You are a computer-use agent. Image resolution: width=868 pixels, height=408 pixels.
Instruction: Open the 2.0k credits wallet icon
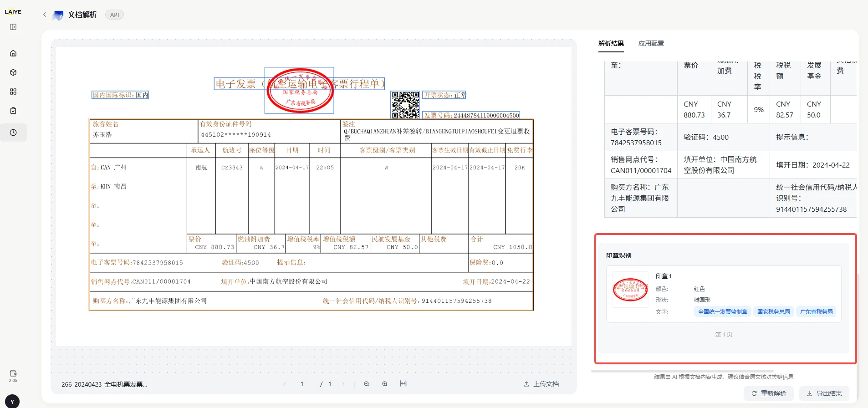(x=13, y=376)
